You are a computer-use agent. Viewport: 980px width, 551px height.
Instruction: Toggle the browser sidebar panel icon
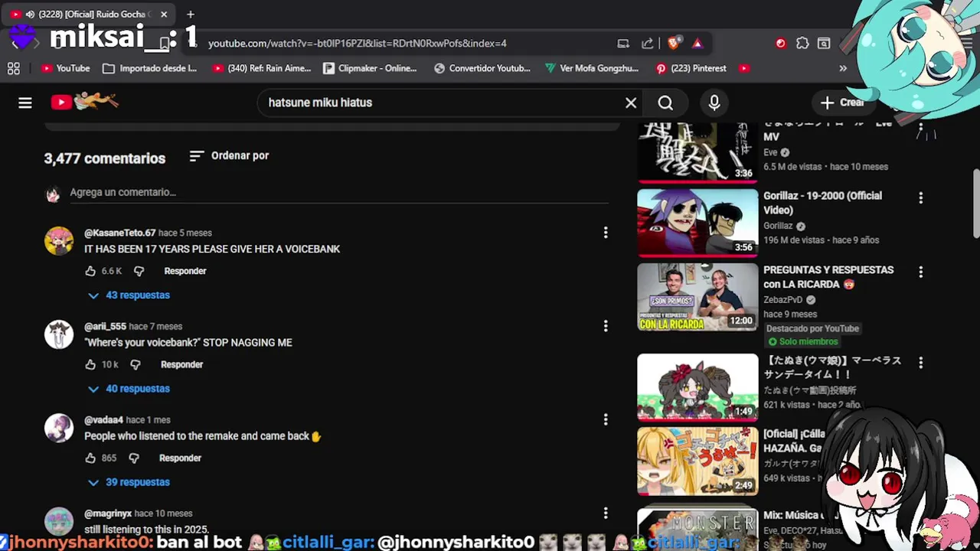(824, 44)
